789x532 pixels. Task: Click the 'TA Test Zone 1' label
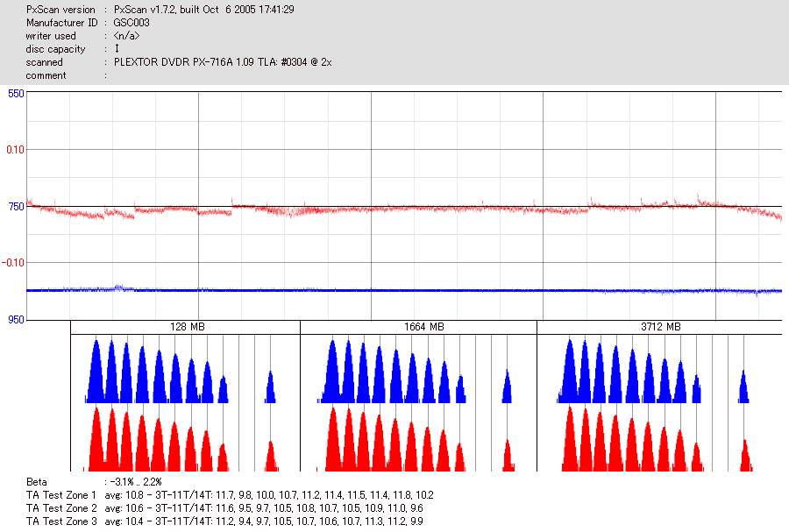60,495
